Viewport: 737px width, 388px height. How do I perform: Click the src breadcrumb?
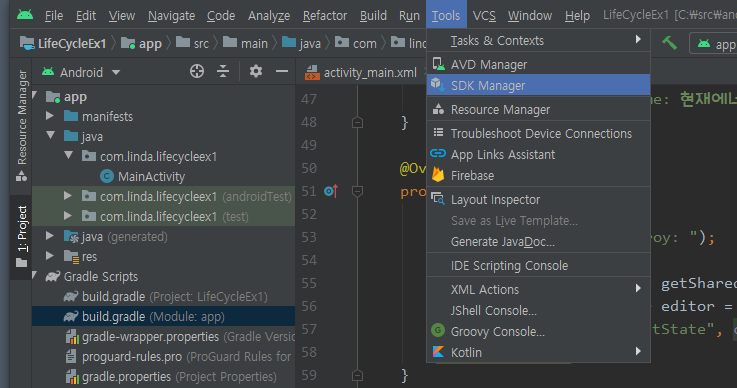pos(192,43)
